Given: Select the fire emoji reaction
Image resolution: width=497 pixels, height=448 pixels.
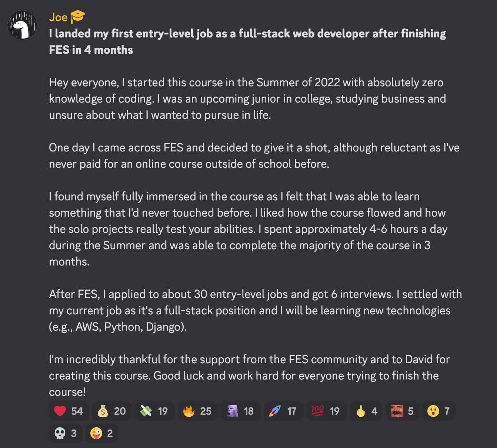Looking at the screenshot, I should (x=190, y=411).
